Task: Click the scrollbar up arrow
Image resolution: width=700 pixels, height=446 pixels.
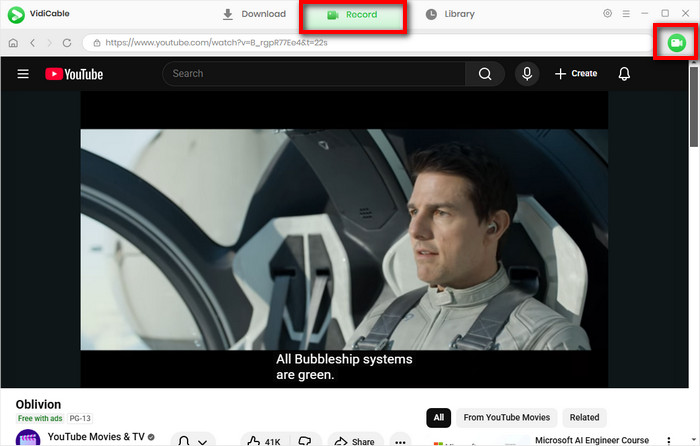Action: 694,62
